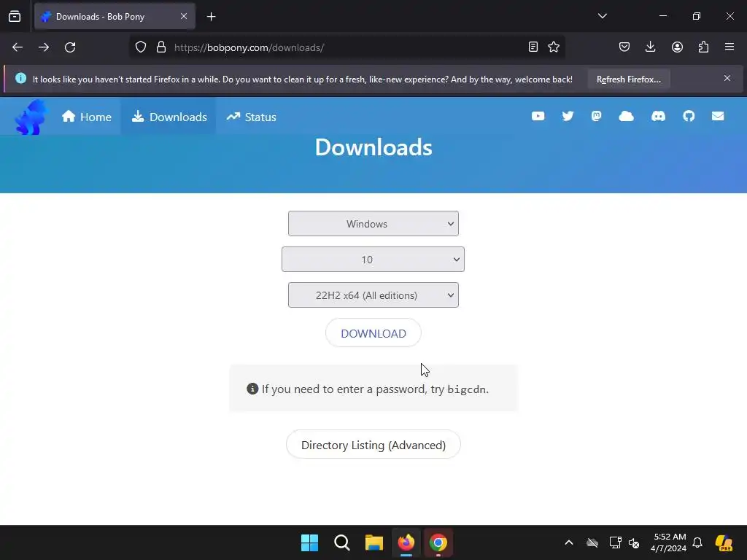This screenshot has height=560, width=747.
Task: Click the muted volume tray icon
Action: point(634,542)
